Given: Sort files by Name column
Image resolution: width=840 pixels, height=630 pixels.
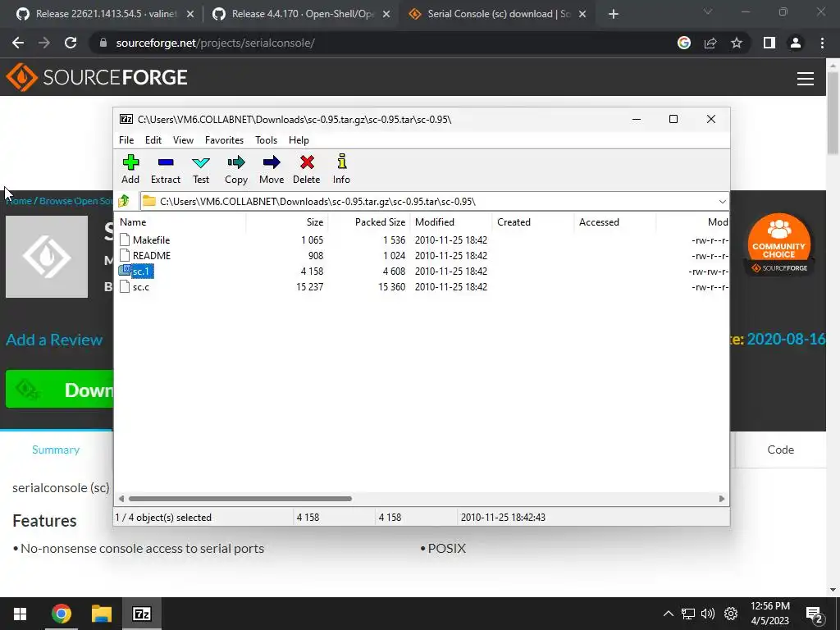Looking at the screenshot, I should coord(180,221).
